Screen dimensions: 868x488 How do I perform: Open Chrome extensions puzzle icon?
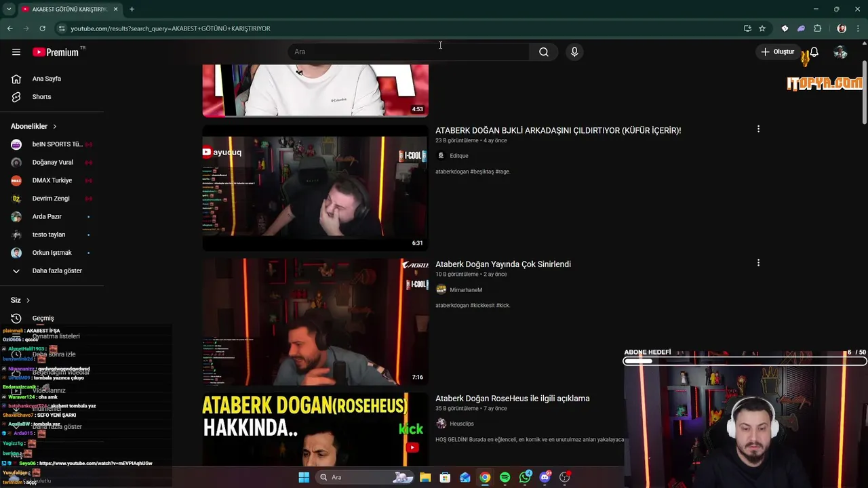point(817,28)
